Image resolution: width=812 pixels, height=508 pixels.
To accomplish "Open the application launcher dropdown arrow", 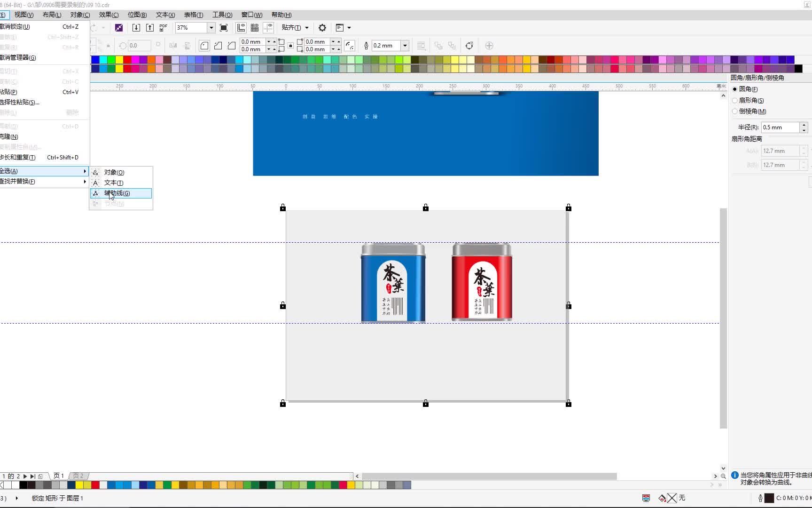I will pos(349,28).
